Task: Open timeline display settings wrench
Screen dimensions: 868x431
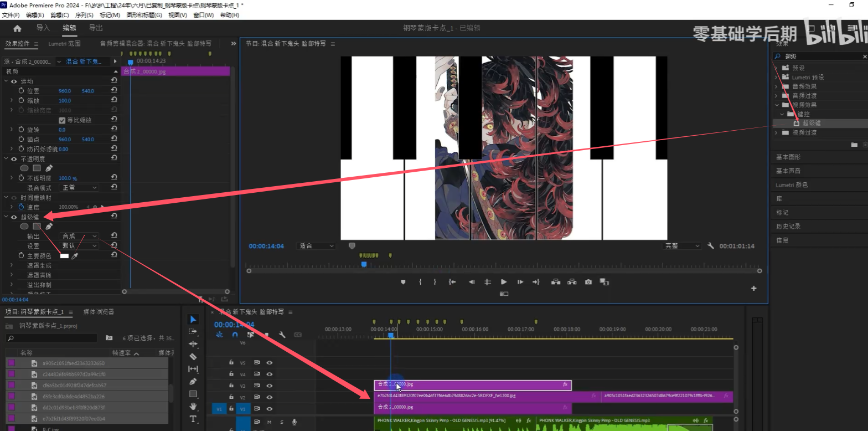Action: click(x=282, y=335)
